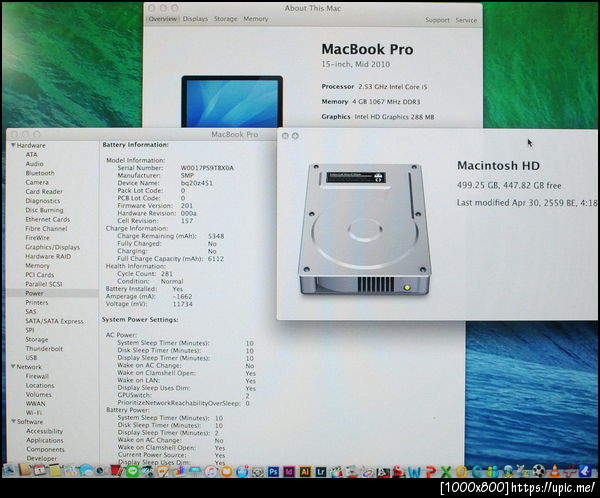600x498 pixels.
Task: Open System Preferences gear in Dock
Action: coord(258,472)
